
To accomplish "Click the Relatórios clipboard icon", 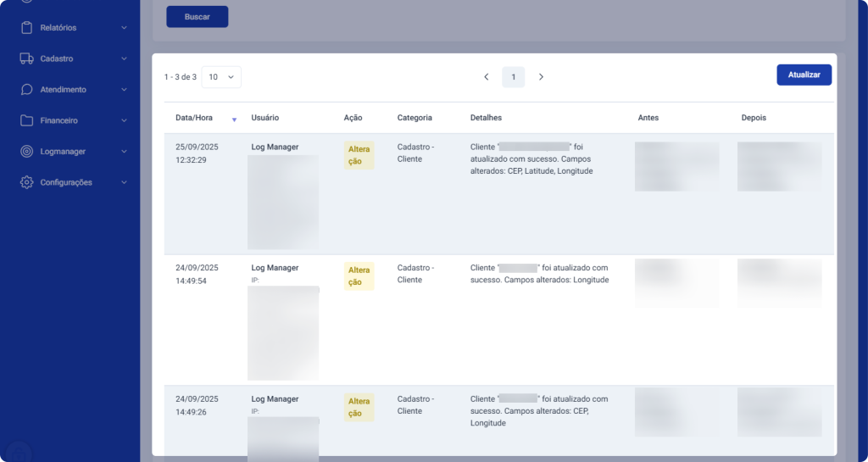I will coord(26,28).
